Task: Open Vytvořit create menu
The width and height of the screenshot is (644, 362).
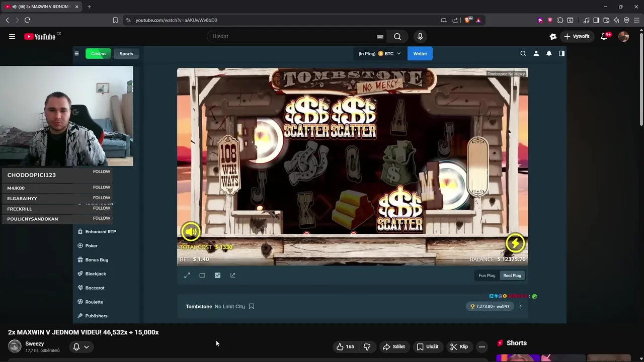Action: (x=577, y=36)
